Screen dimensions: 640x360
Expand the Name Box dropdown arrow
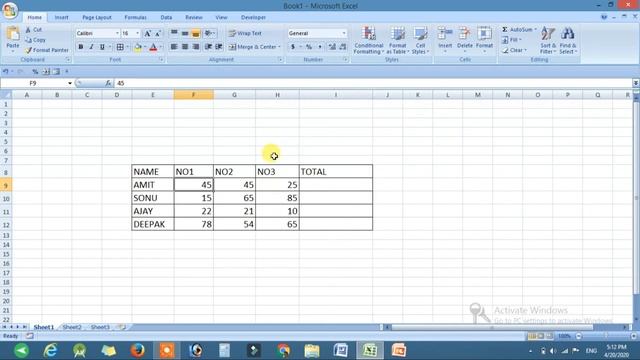(x=70, y=83)
